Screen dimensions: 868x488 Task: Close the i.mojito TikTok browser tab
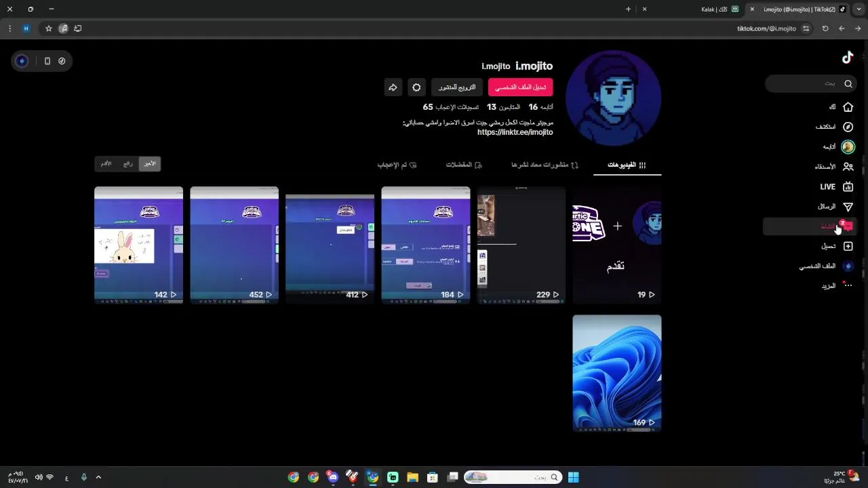click(752, 9)
